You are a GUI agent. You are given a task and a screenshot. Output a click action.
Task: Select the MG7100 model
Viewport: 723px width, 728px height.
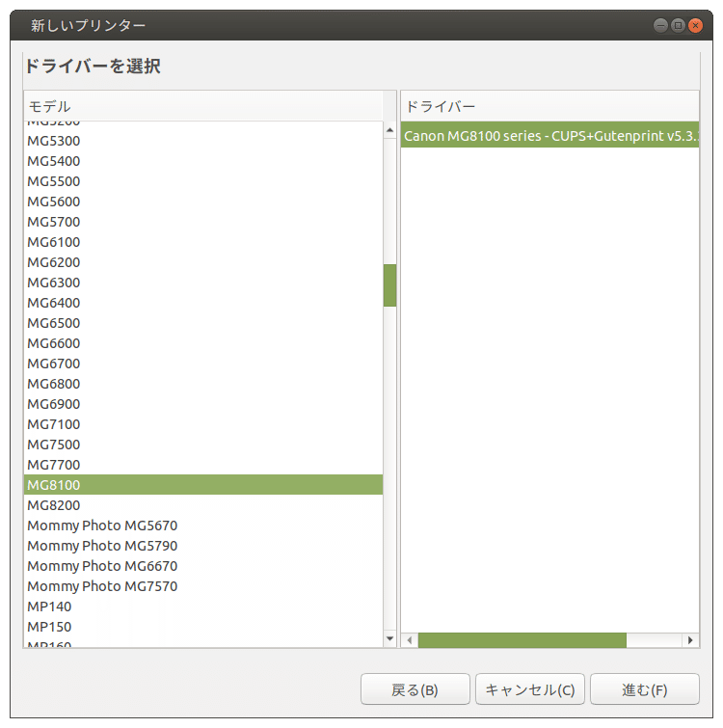[203, 424]
